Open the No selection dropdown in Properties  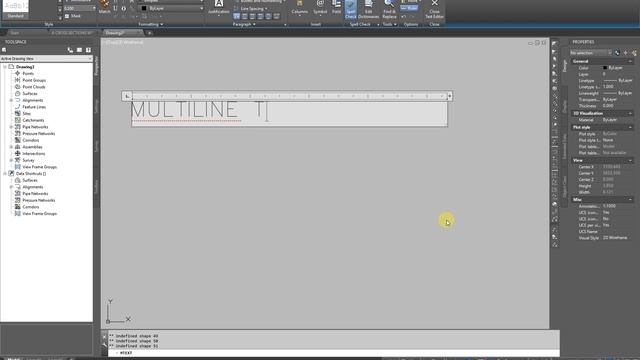click(x=591, y=53)
